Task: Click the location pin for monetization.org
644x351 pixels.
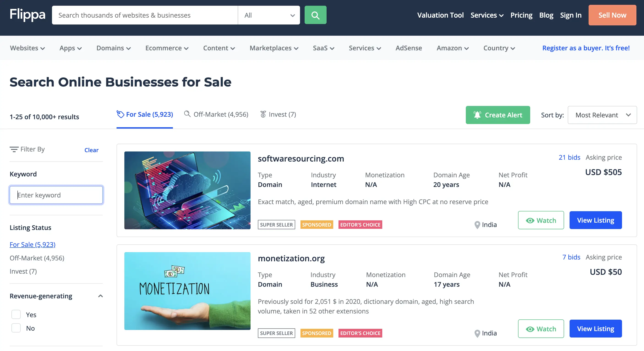Action: click(477, 333)
